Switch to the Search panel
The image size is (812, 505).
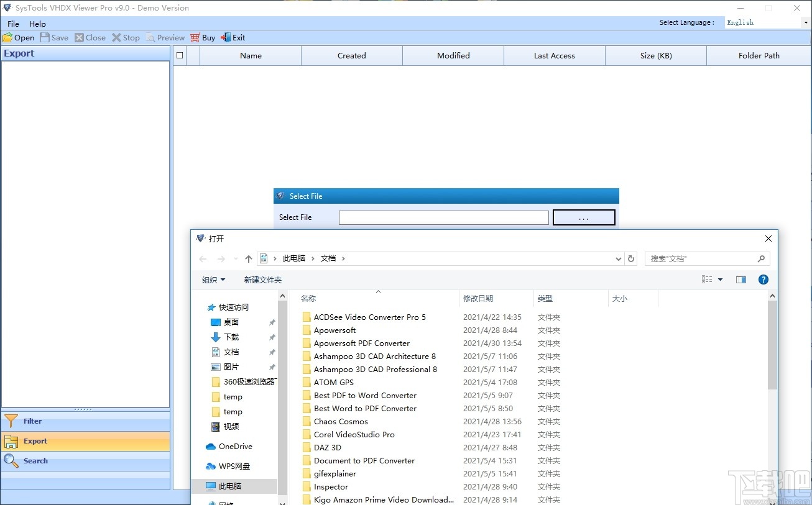point(35,461)
